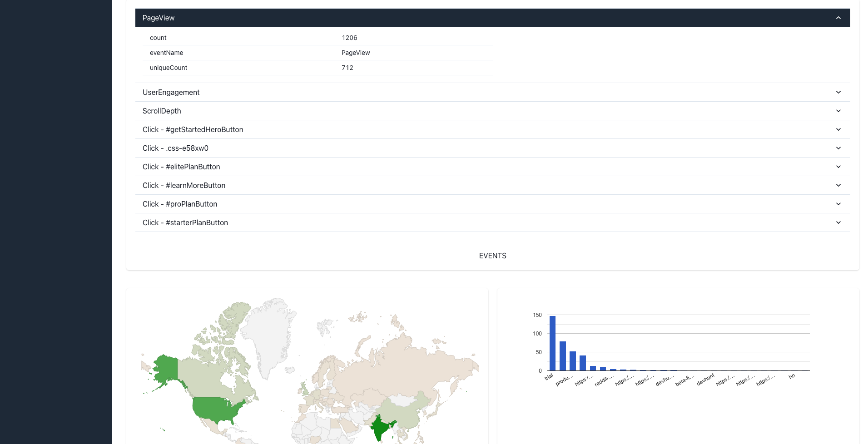
Task: Click the PageView header title
Action: [159, 18]
